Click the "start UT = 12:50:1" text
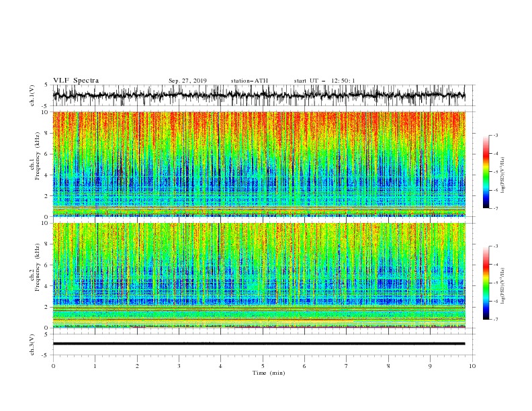This screenshot has height=411, width=532. 324,81
